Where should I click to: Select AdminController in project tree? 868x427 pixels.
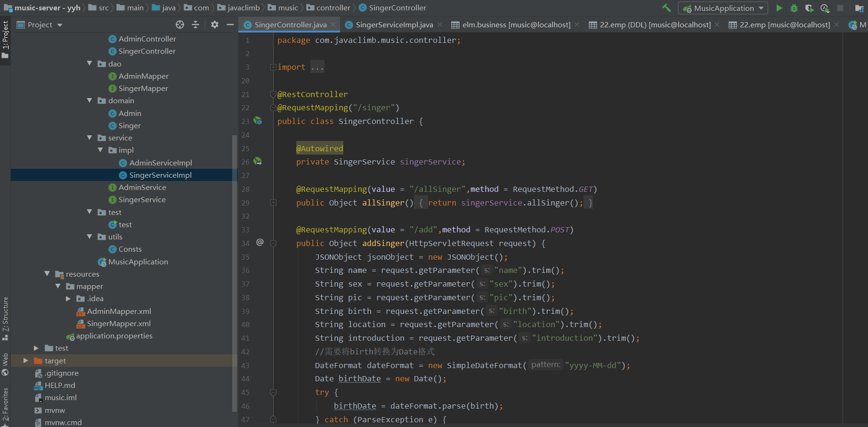point(147,39)
